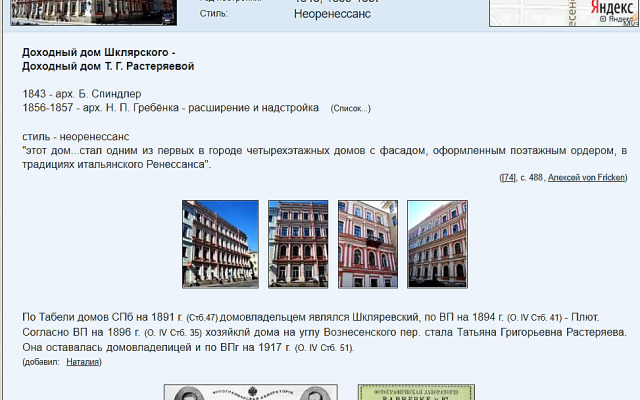Open the Yandex map preview
This screenshot has height=400, width=640.
click(564, 13)
